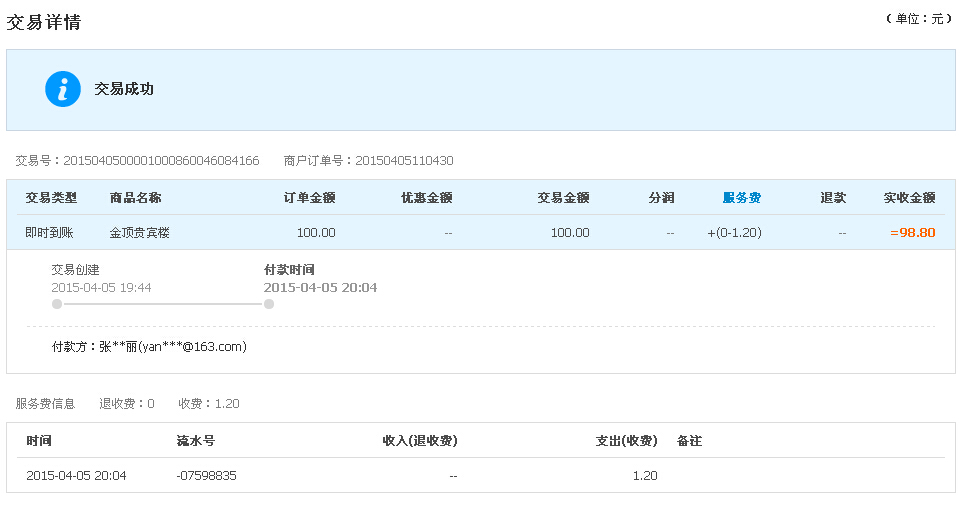Select the transaction number 2015040500001000860046084166
Screen dimensions: 960x514
point(162,161)
